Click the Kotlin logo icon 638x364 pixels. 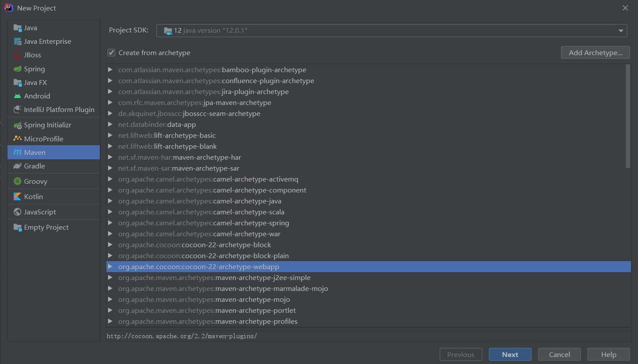18,196
